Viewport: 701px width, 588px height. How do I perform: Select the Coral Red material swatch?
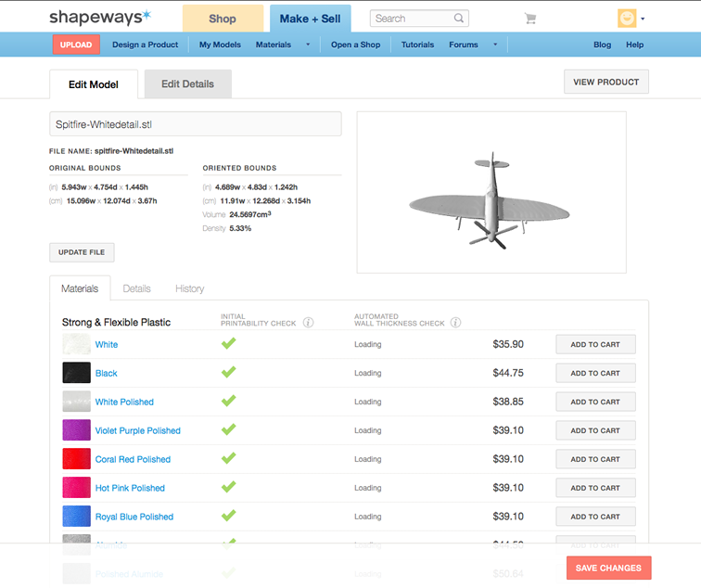(x=76, y=459)
